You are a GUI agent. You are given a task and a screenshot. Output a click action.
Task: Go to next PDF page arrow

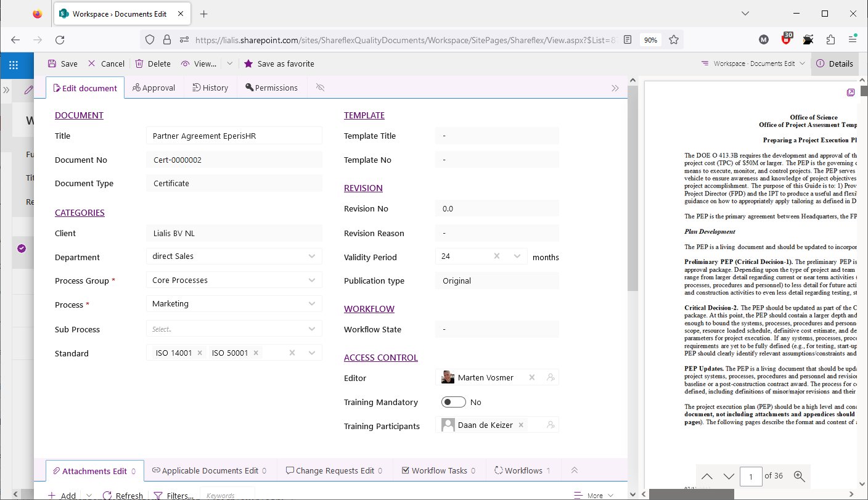pyautogui.click(x=729, y=476)
